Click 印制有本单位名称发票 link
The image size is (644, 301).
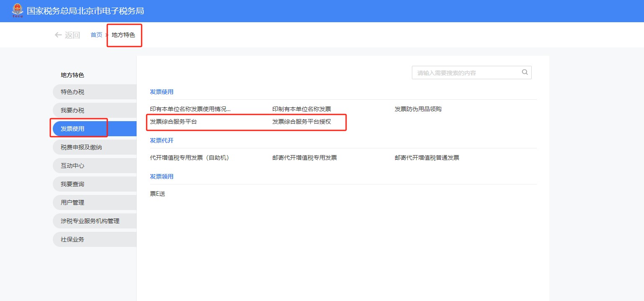301,109
